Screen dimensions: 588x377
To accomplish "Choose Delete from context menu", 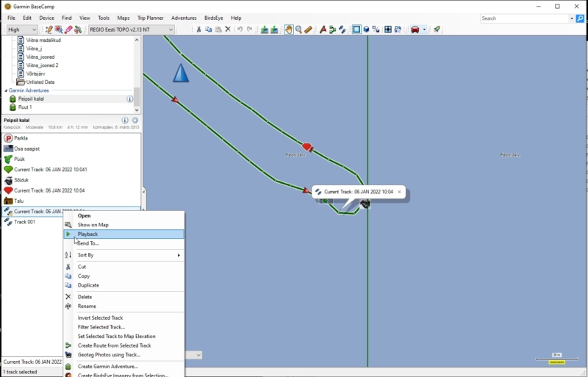I will [123, 297].
